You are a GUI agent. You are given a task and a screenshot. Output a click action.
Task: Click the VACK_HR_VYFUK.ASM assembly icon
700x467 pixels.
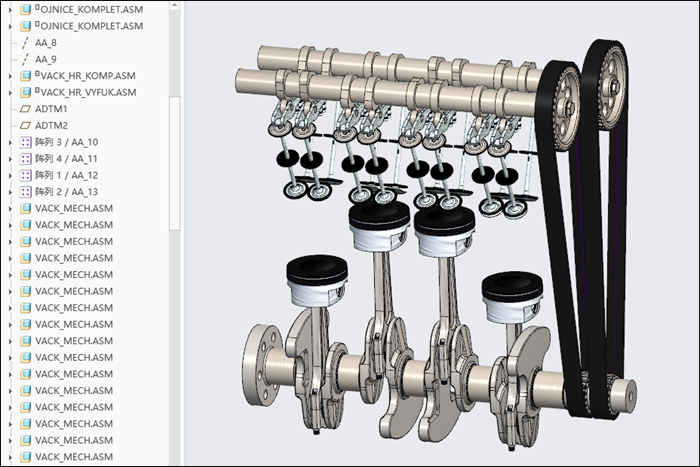pyautogui.click(x=26, y=92)
